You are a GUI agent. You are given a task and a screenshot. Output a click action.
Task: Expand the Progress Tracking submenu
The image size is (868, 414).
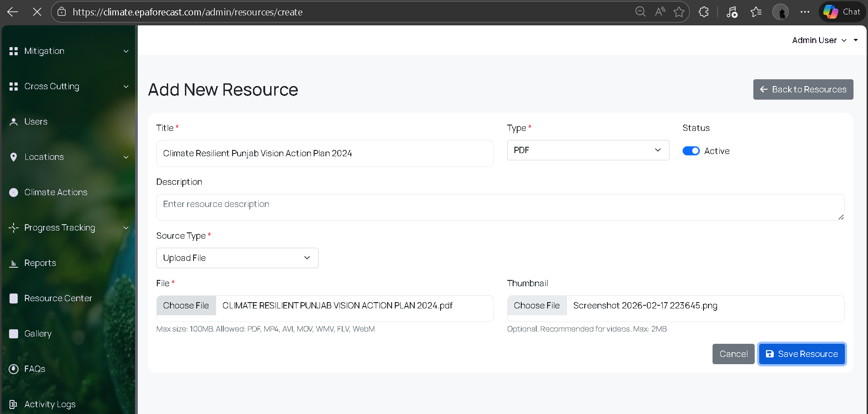click(x=68, y=228)
